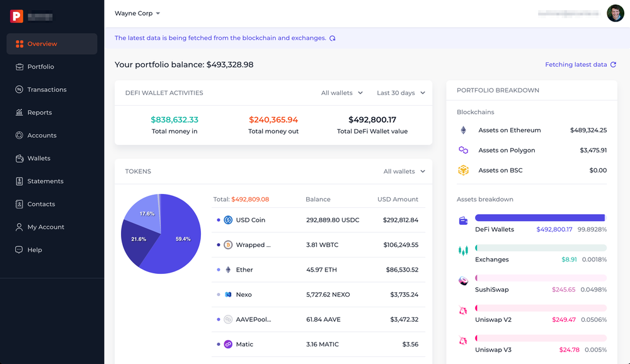630x364 pixels.
Task: Click the $489,324.25 Ethereum assets value
Action: 588,130
